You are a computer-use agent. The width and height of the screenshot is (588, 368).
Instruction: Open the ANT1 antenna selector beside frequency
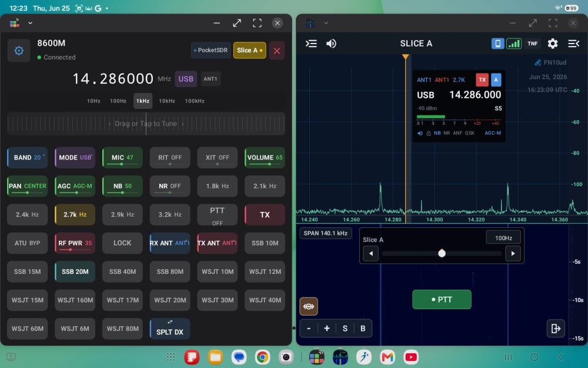211,79
